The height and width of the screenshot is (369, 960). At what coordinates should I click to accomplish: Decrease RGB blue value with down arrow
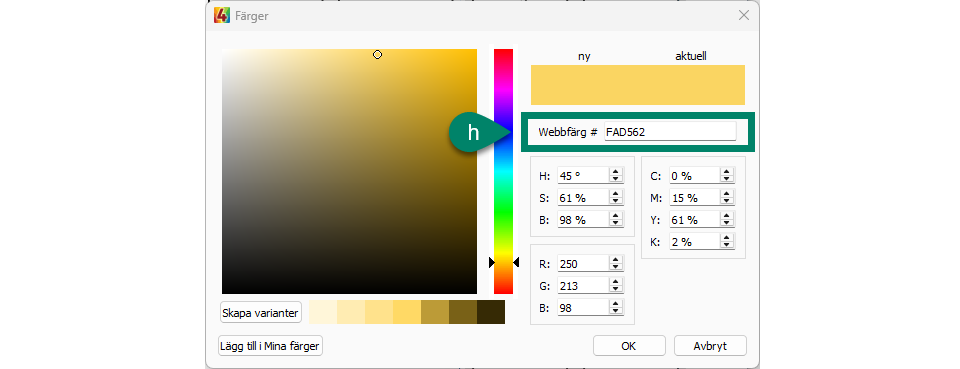[x=615, y=311]
